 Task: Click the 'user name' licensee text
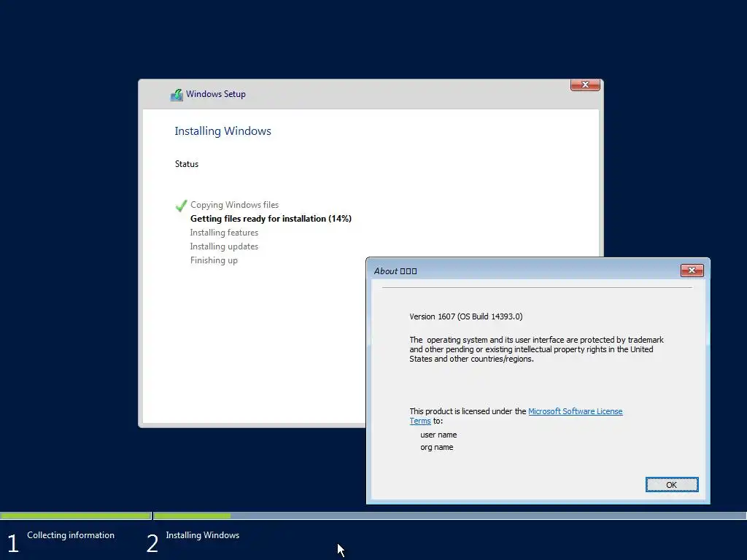point(438,435)
